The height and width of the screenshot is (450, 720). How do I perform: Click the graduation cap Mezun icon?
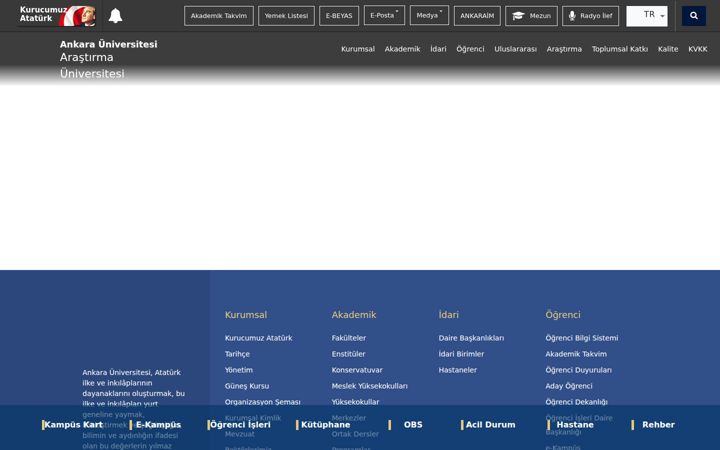[x=518, y=16]
